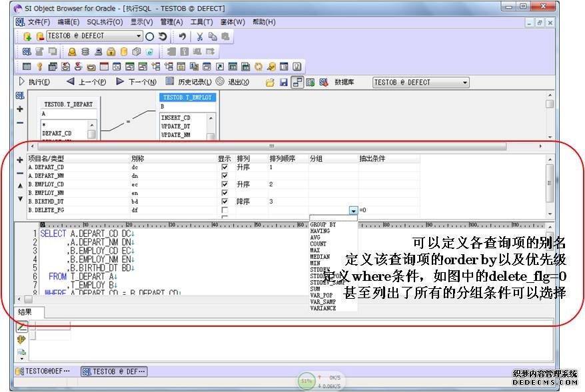This screenshot has width=585, height=392.
Task: Click the Undo arrow toolbar icon
Action: click(182, 37)
